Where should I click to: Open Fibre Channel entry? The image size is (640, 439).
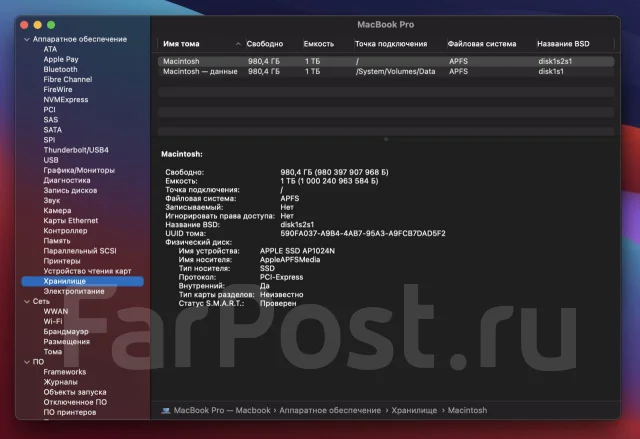[68, 80]
